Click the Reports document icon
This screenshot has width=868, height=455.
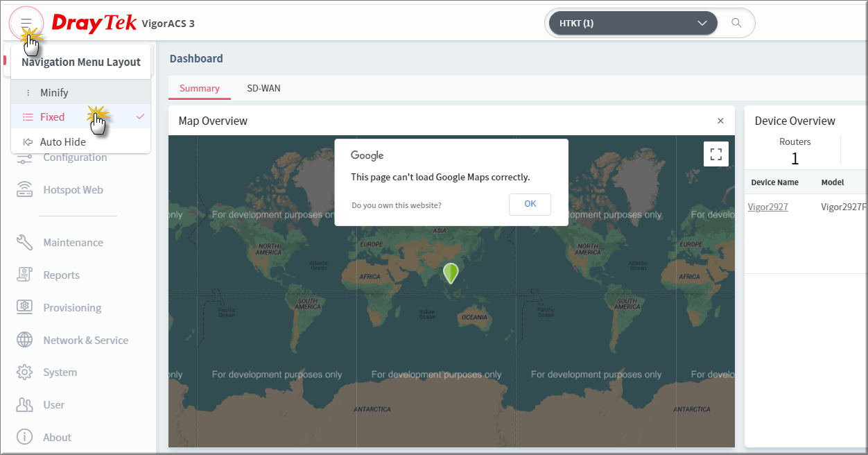point(25,275)
